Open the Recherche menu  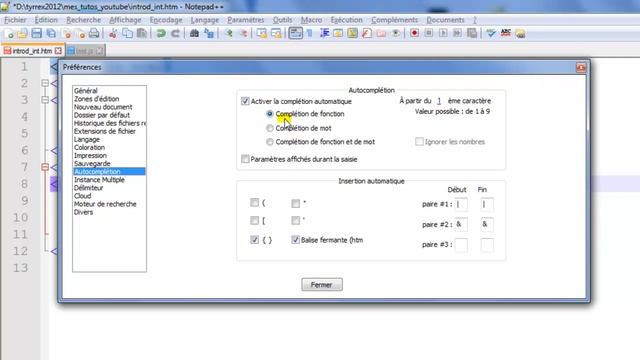[x=84, y=20]
